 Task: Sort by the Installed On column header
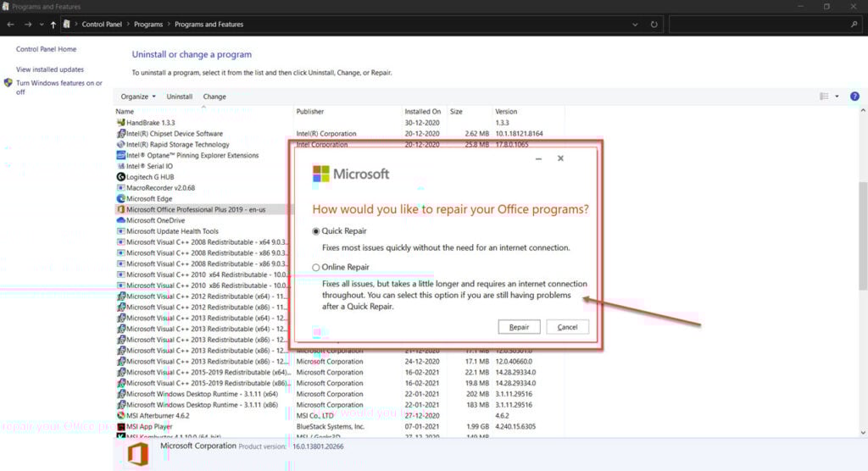[x=424, y=112]
